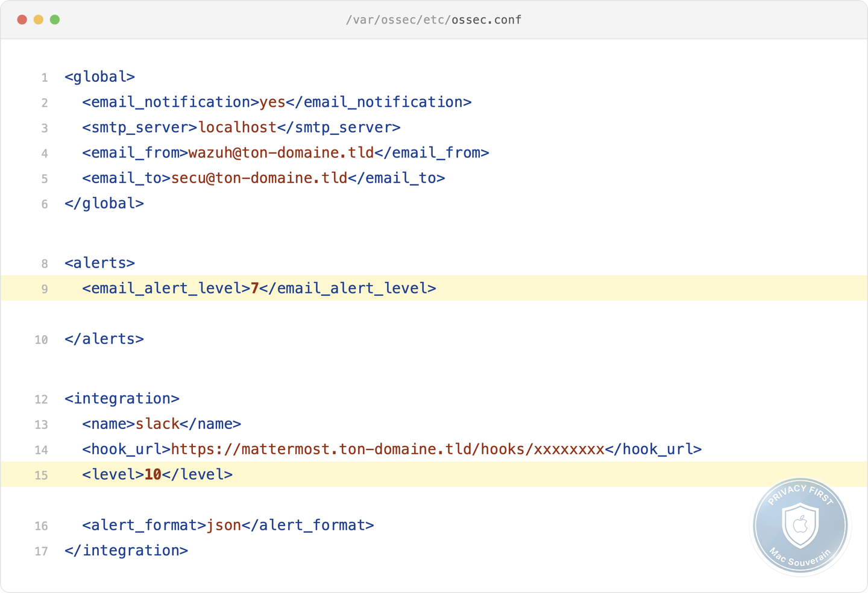Click the email_alert_level value 7
This screenshot has width=868, height=593.
[255, 289]
